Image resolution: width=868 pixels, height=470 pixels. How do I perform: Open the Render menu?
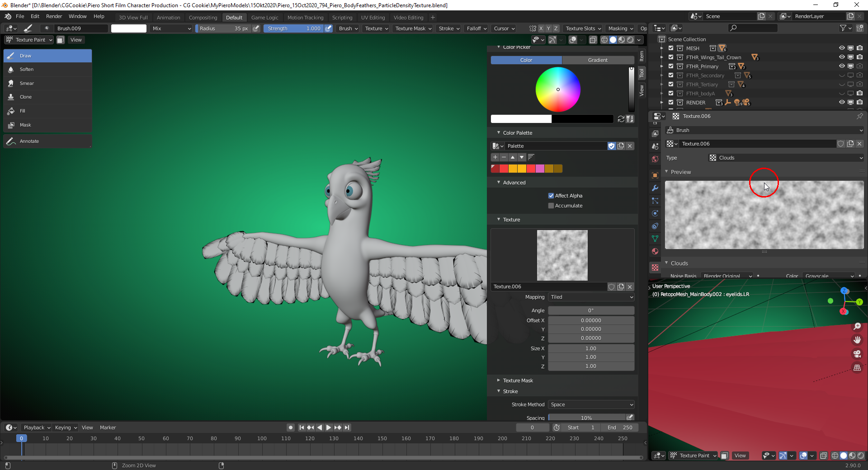(54, 16)
